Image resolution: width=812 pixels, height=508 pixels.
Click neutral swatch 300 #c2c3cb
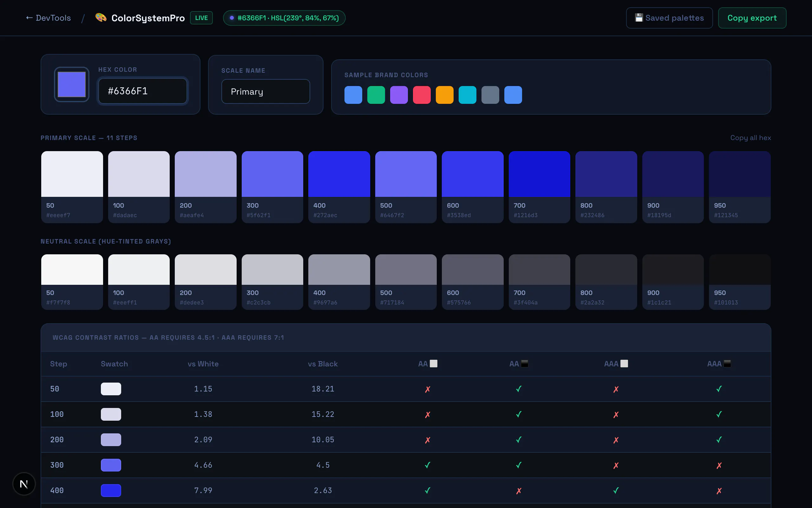click(272, 282)
